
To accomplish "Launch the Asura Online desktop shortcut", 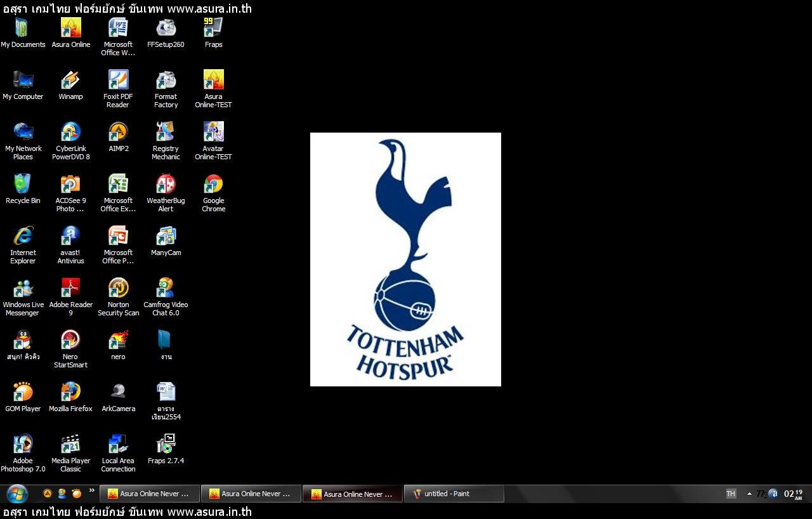I will 70,33.
